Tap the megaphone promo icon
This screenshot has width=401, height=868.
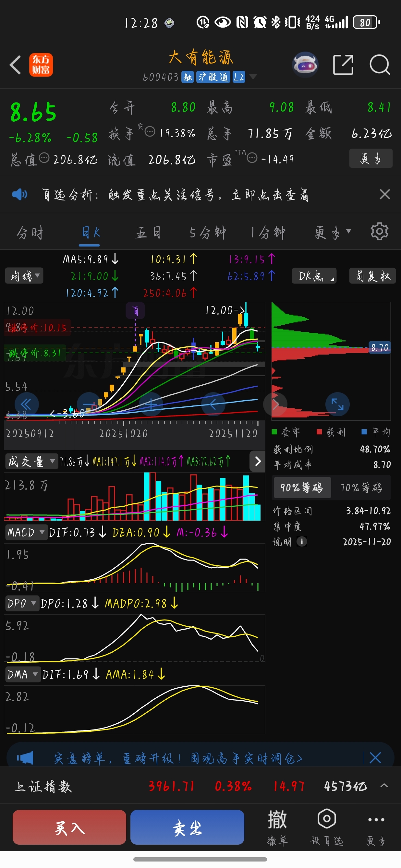(x=25, y=758)
